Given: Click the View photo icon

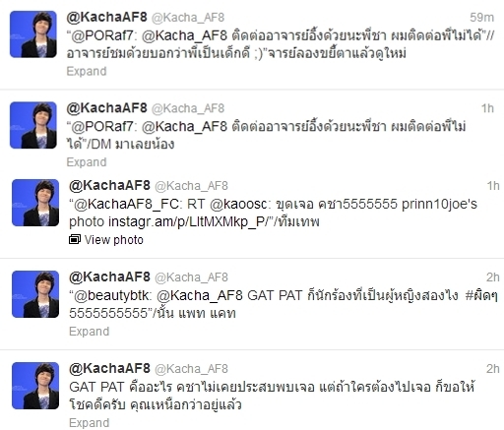Looking at the screenshot, I should click(x=75, y=240).
